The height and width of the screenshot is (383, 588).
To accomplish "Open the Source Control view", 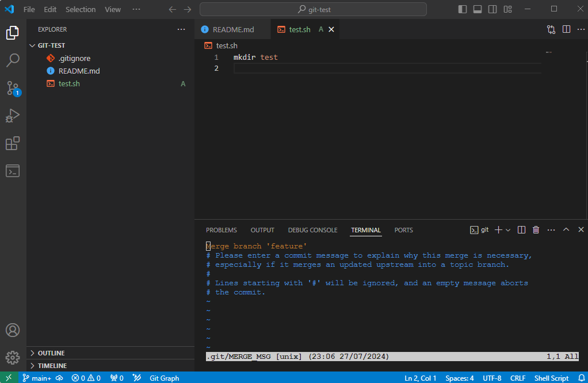I will tap(13, 88).
